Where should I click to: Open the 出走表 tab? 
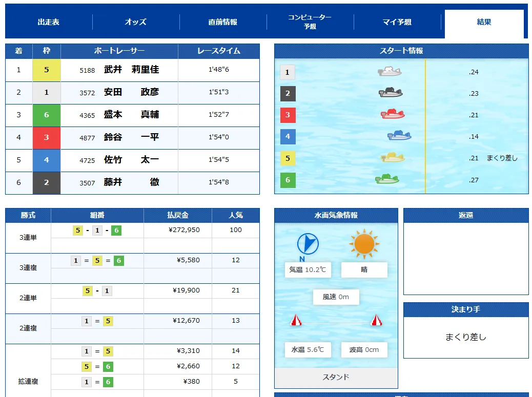(49, 22)
